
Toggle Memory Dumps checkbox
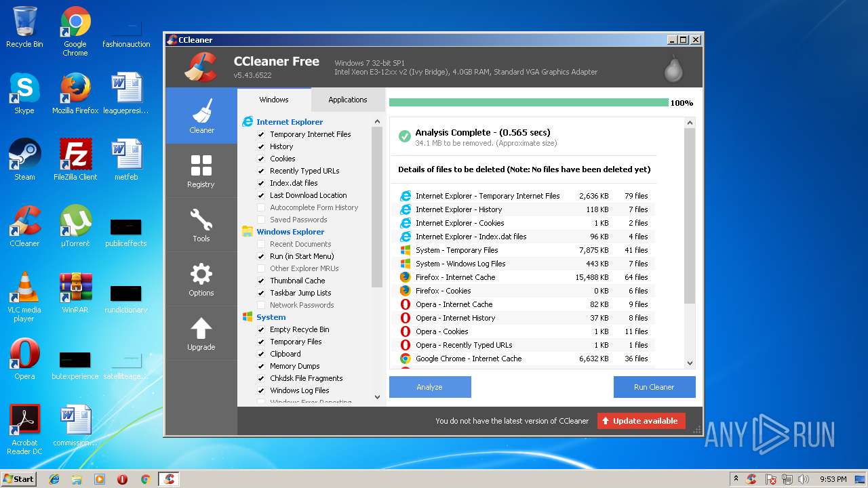[261, 366]
